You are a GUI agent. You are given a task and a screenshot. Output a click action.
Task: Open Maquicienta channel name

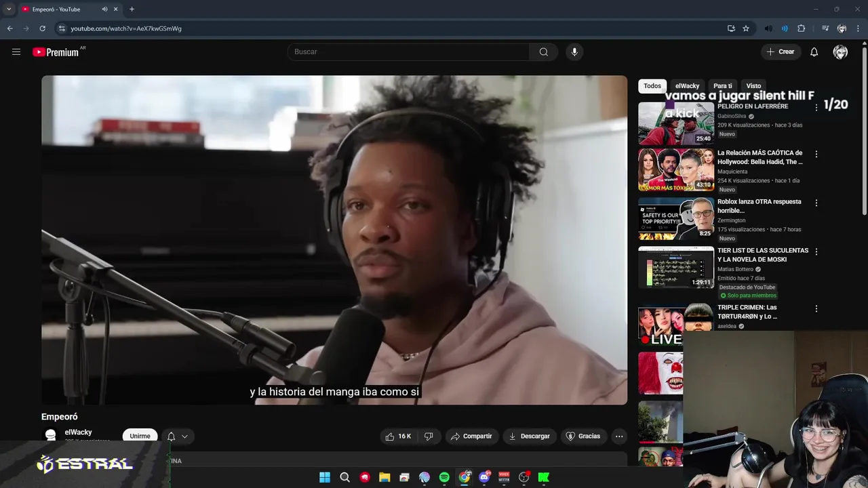(x=732, y=171)
